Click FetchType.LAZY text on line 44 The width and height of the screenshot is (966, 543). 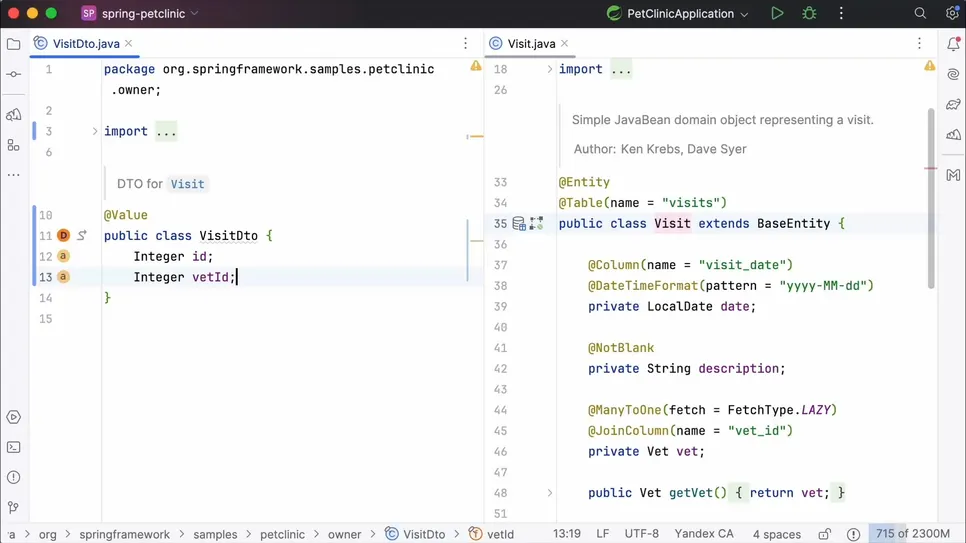click(x=779, y=410)
